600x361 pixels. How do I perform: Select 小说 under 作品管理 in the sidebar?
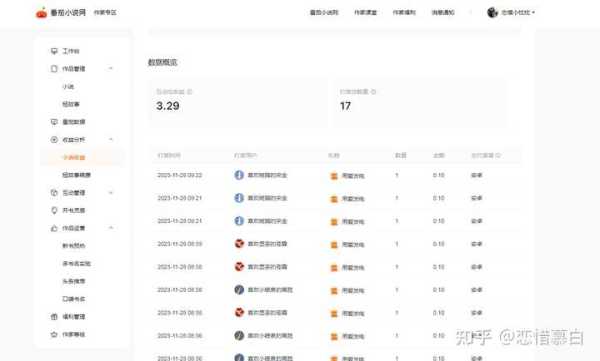(68, 87)
